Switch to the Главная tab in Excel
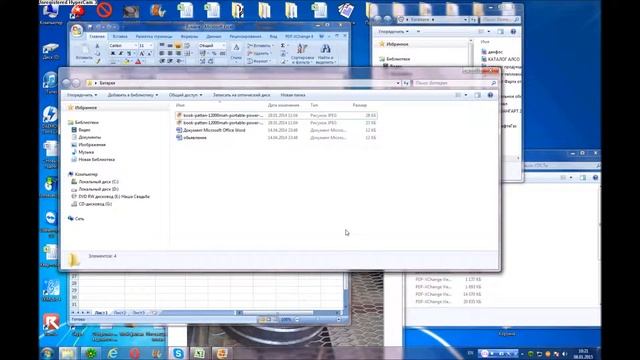 [97, 36]
